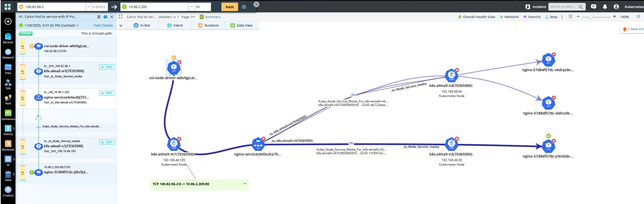644x204 pixels.
Task: Expand TCP 100.82.96.2:0 path note
Action: coord(245,184)
